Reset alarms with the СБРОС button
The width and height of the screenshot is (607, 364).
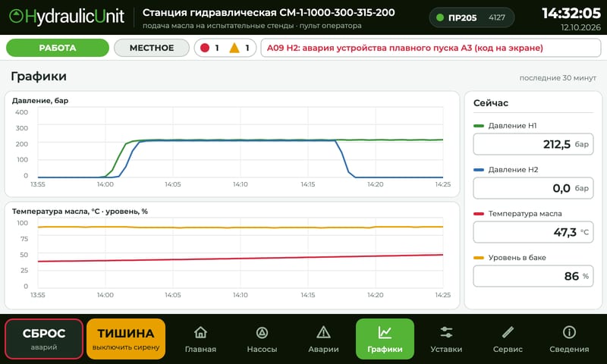tap(44, 339)
